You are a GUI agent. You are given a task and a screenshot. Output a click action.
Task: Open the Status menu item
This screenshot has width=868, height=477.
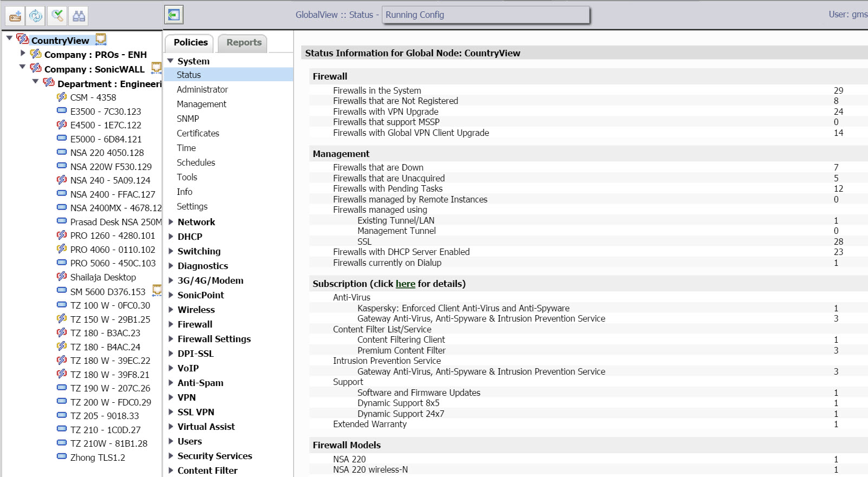click(x=228, y=75)
